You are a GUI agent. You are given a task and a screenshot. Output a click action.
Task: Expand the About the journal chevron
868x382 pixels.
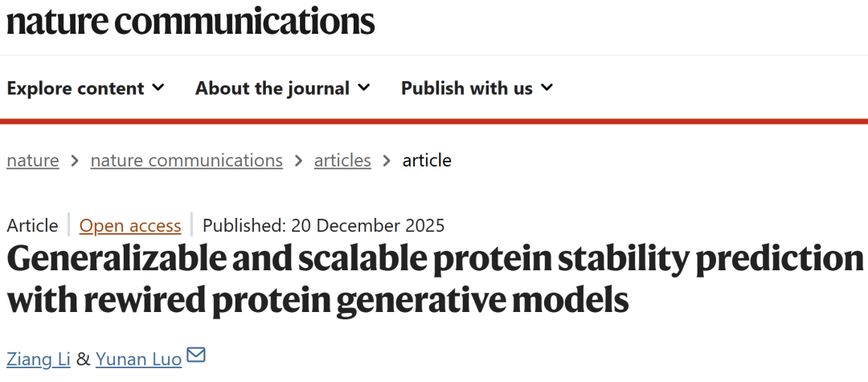tap(364, 87)
